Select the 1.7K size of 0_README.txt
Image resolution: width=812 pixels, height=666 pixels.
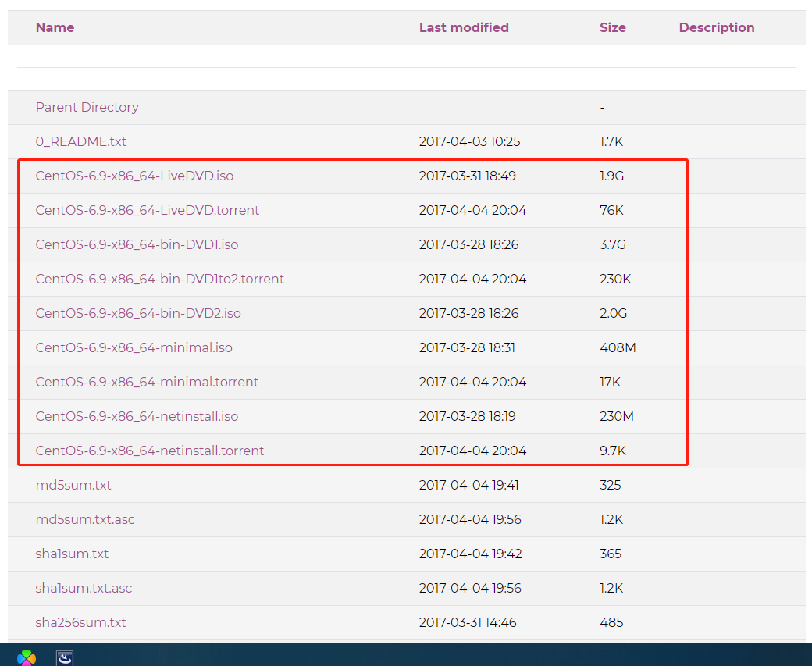(x=611, y=141)
